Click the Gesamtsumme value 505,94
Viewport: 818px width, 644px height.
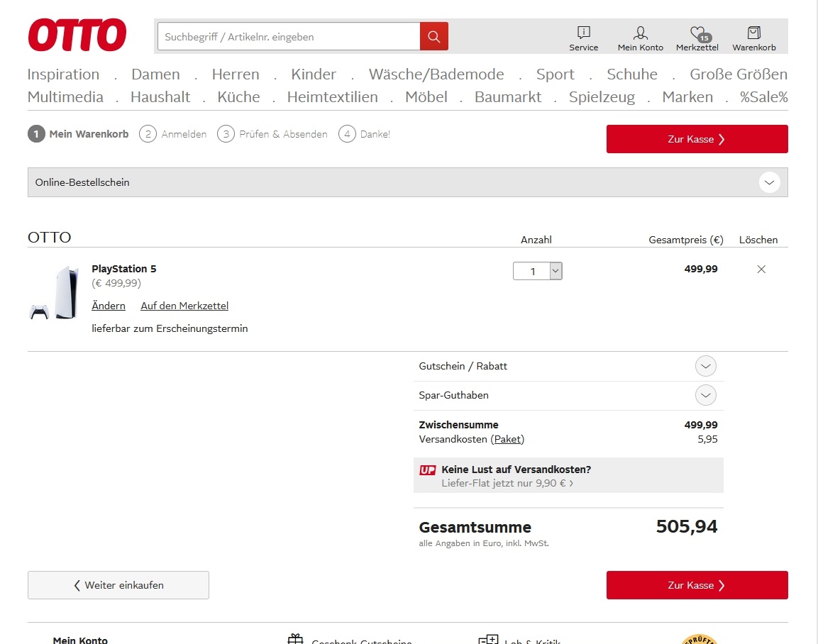point(687,527)
